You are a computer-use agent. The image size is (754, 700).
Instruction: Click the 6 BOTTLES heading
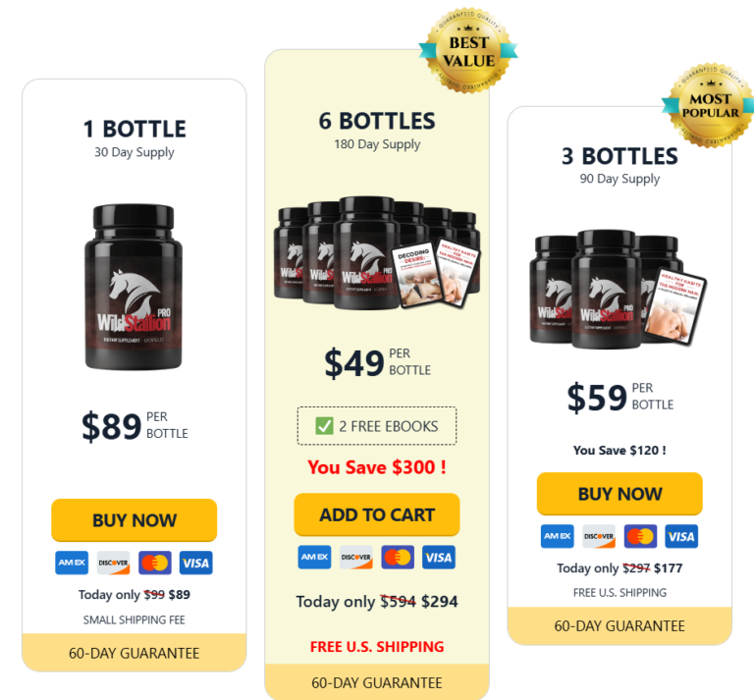[377, 121]
